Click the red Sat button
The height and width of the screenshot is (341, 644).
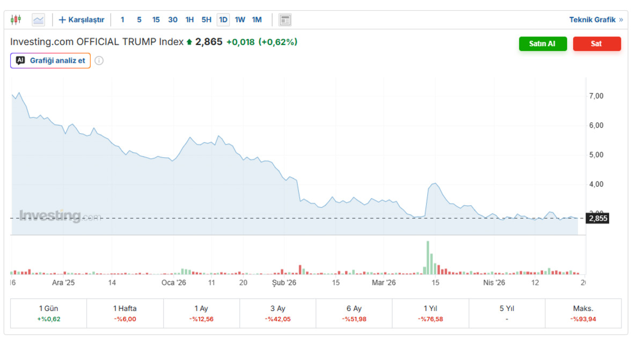[597, 44]
